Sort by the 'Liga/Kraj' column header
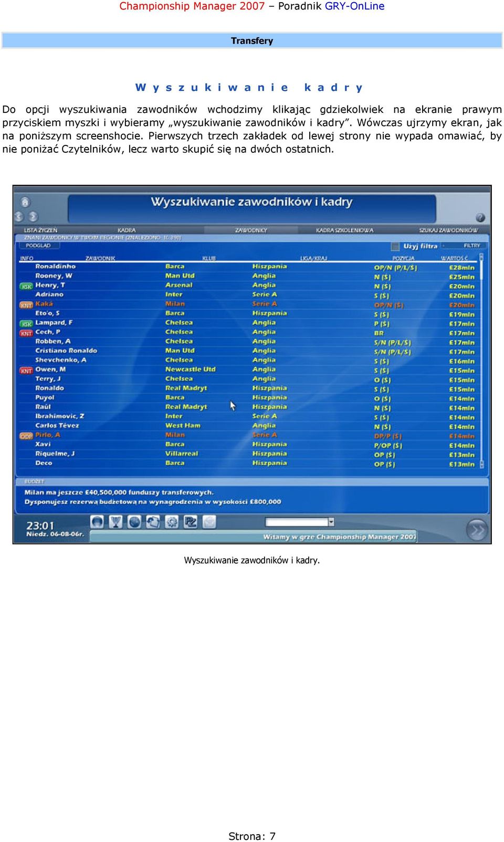Screen dimensions: 504x842 click(314, 258)
